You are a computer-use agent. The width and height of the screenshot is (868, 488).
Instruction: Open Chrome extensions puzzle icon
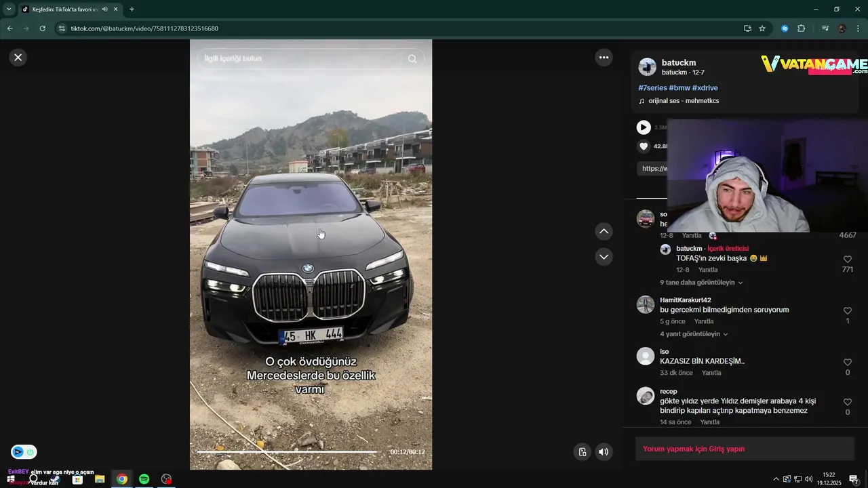point(802,28)
